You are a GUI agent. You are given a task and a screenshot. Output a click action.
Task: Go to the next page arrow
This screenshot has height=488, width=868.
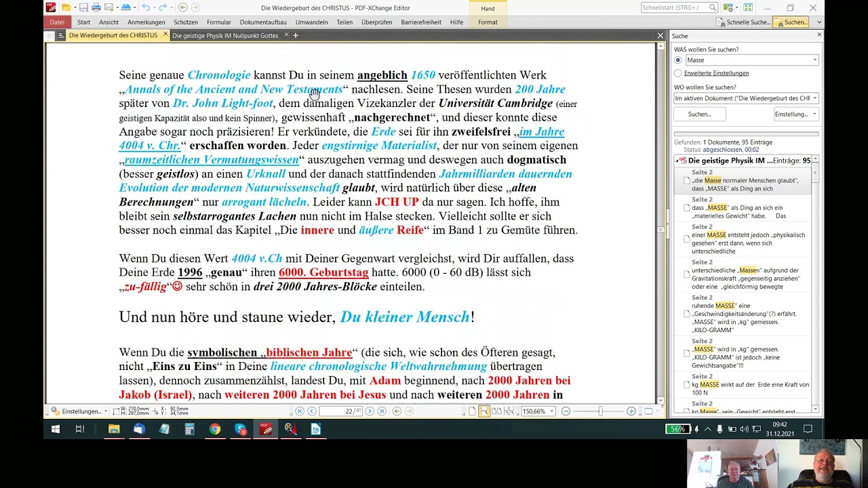370,411
